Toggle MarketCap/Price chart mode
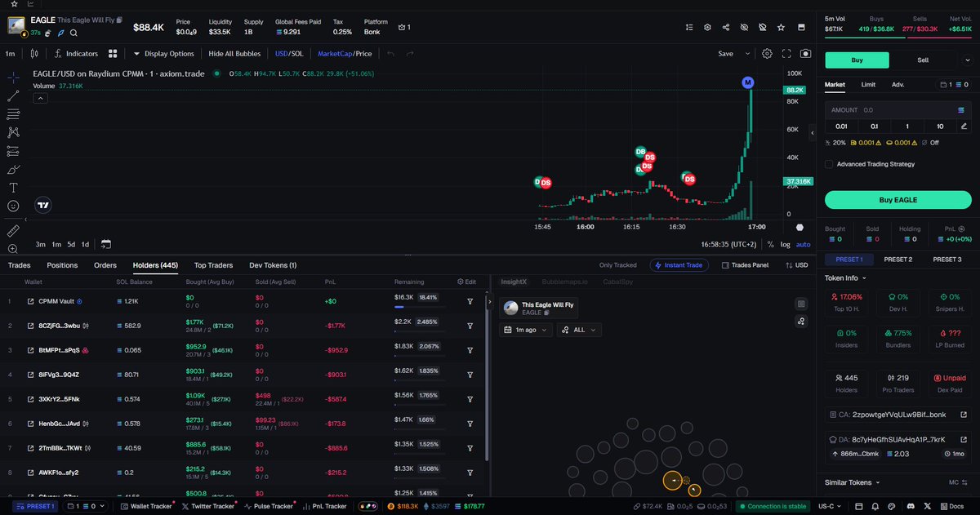This screenshot has height=515, width=980. pyautogui.click(x=345, y=54)
